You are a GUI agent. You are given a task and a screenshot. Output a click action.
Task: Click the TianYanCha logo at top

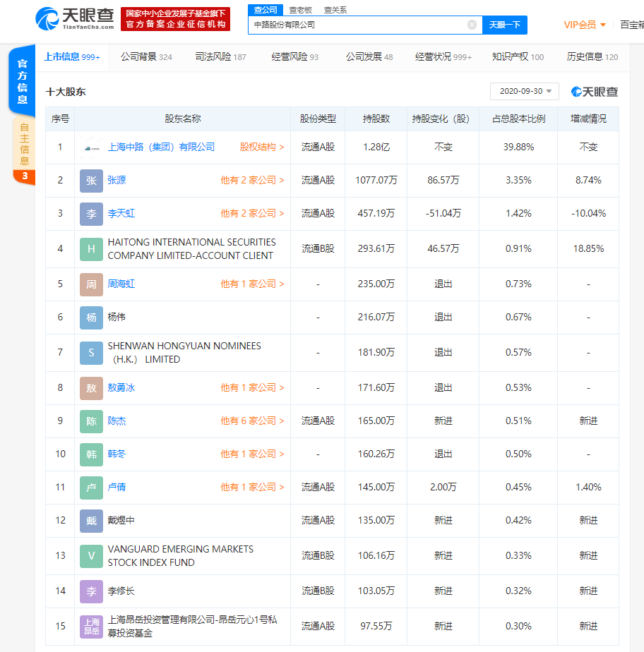[x=75, y=19]
